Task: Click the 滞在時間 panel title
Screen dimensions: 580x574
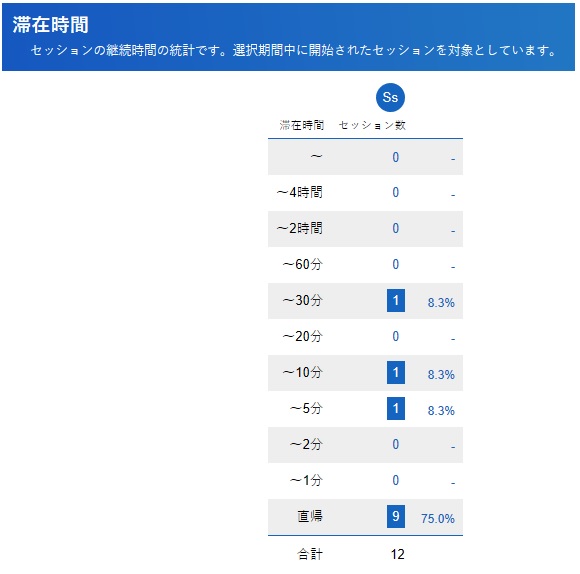Action: [x=51, y=25]
